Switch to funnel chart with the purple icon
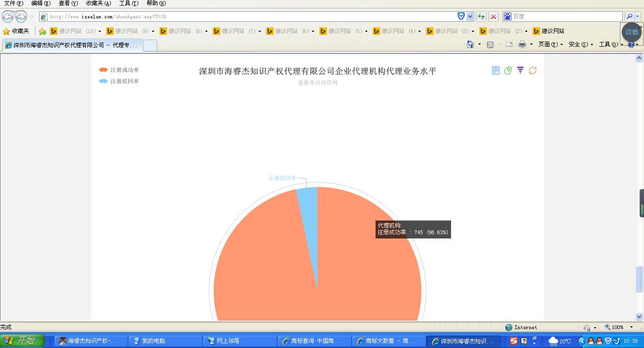 coord(520,70)
